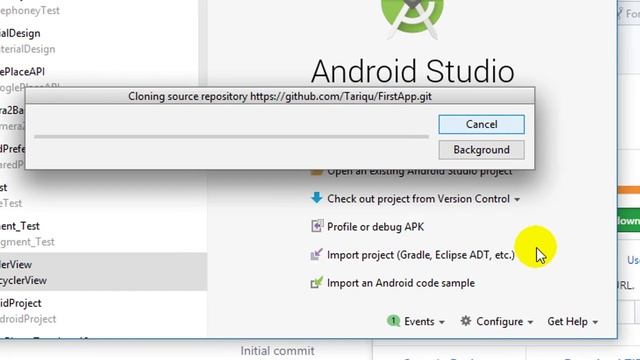Image resolution: width=640 pixels, height=360 pixels.
Task: Choose Import project (Gradle, Eclipse ADT, etc.)
Action: [x=421, y=255]
